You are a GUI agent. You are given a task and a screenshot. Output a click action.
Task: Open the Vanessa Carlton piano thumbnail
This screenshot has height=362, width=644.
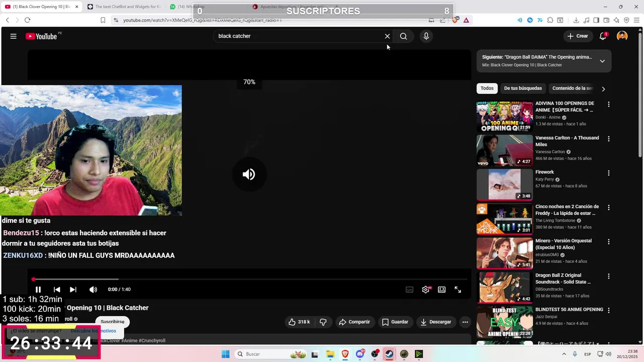505,150
